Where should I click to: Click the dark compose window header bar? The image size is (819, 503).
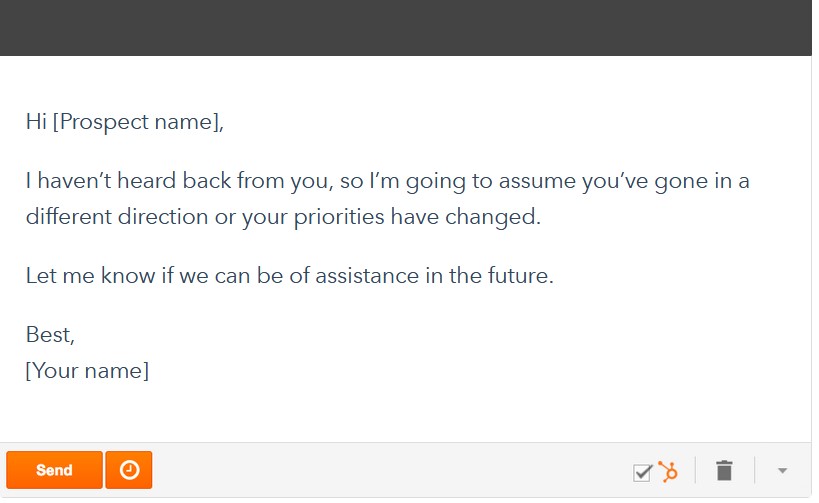tap(406, 28)
